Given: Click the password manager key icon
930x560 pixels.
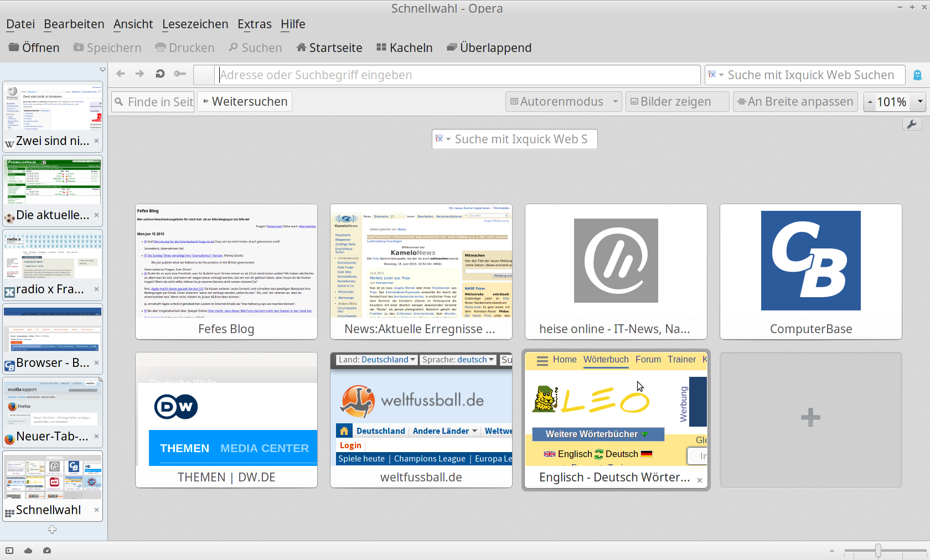Looking at the screenshot, I should tap(180, 74).
